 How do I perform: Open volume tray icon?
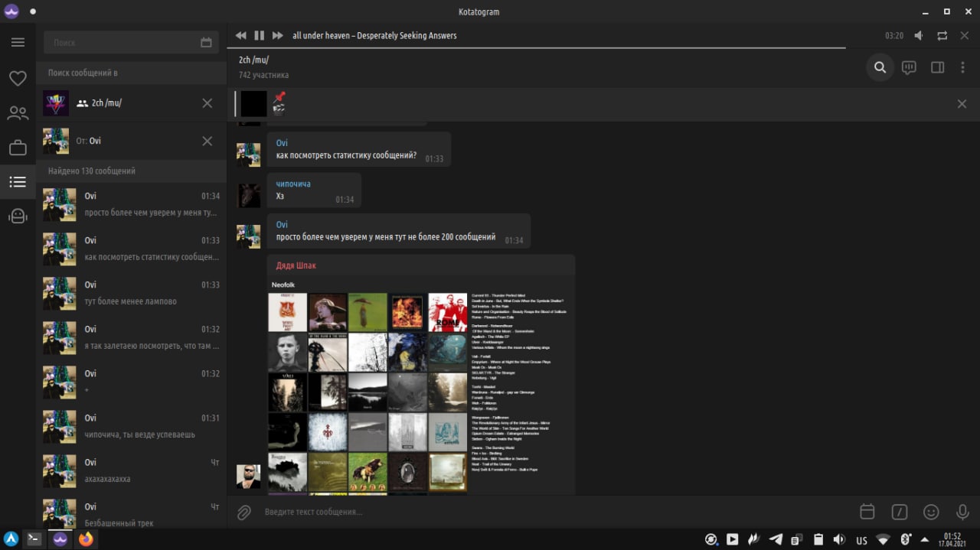839,539
